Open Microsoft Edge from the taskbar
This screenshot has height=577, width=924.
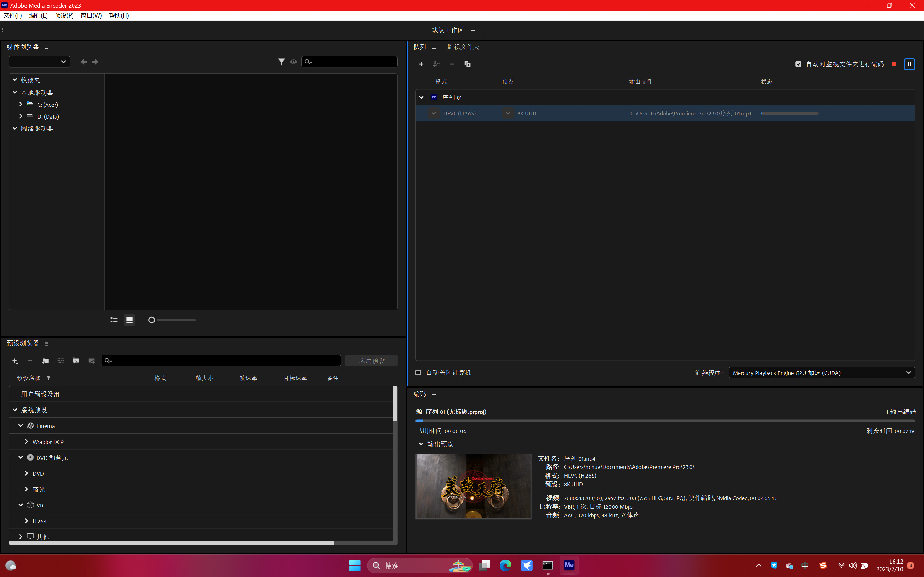pyautogui.click(x=506, y=565)
